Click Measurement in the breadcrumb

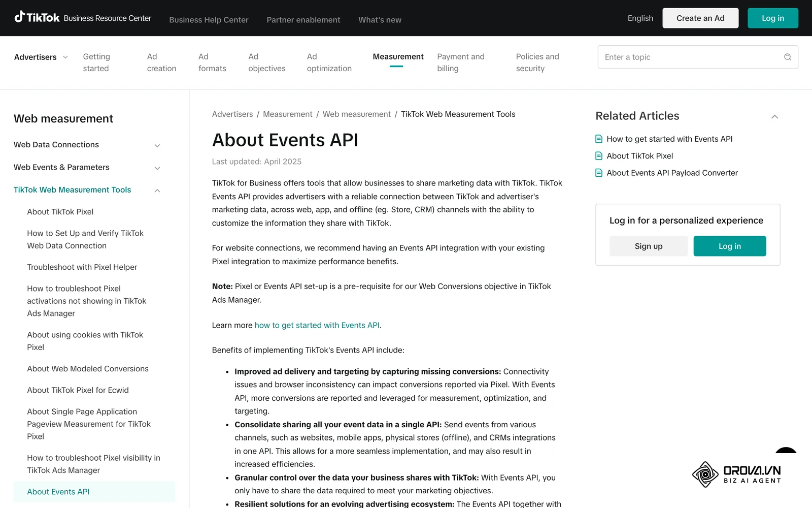click(x=288, y=114)
